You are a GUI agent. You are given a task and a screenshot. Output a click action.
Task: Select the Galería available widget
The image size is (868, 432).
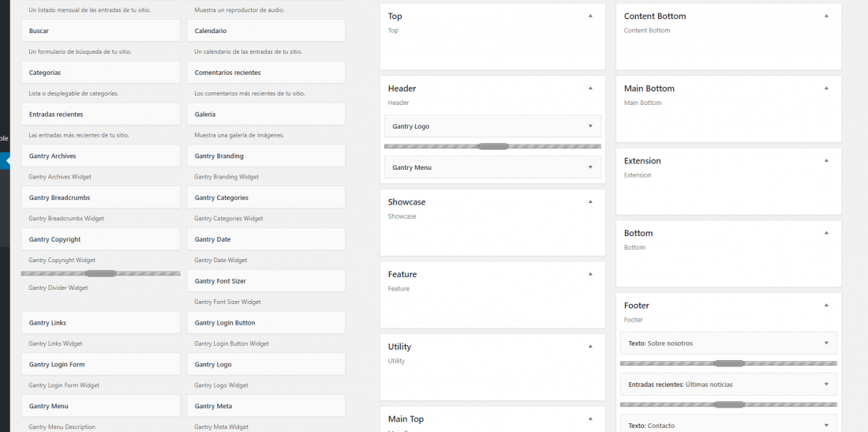point(266,114)
